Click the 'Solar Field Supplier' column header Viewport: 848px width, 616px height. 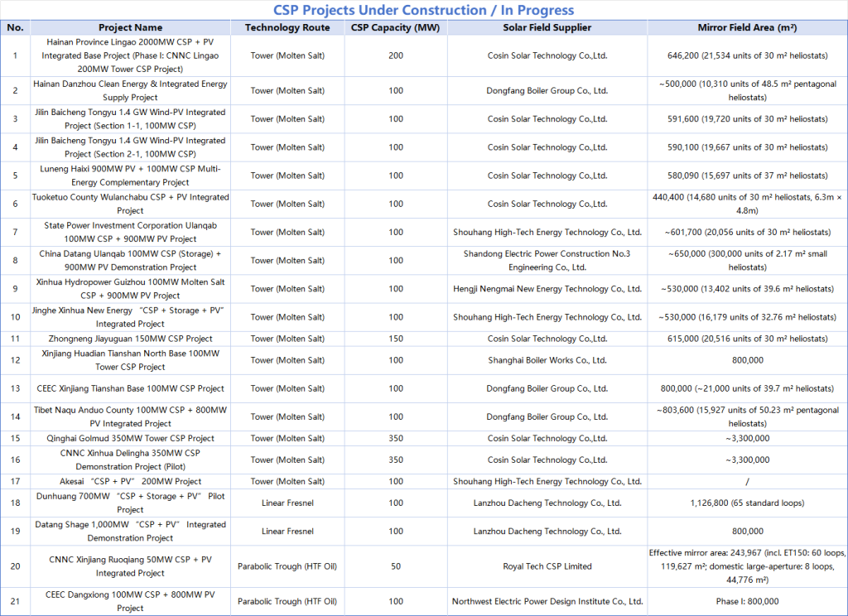tap(547, 27)
